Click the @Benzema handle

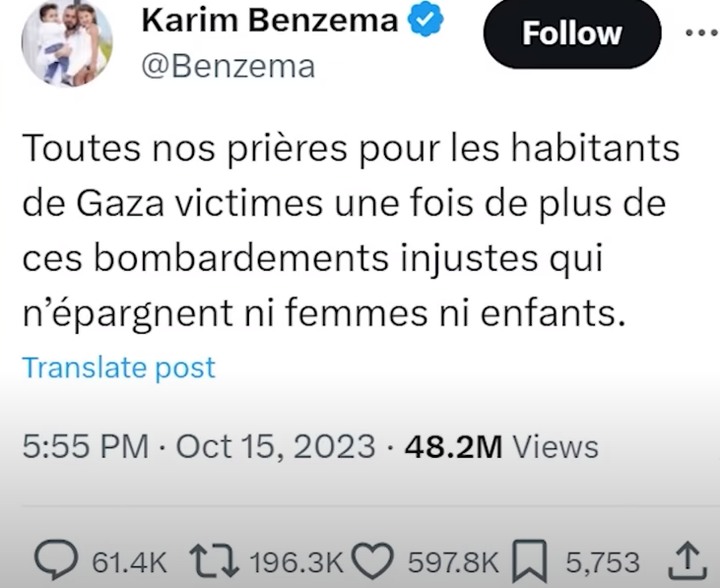pos(229,67)
